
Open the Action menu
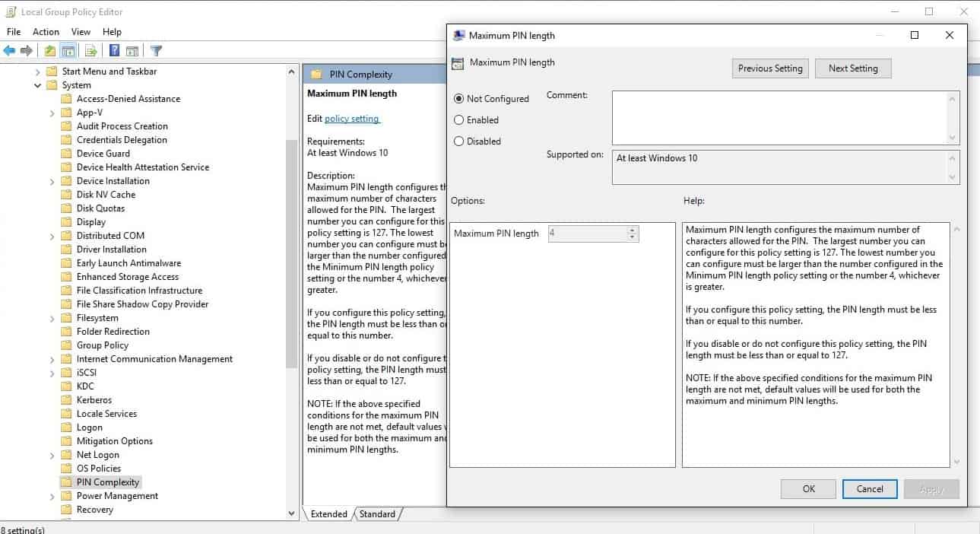46,32
